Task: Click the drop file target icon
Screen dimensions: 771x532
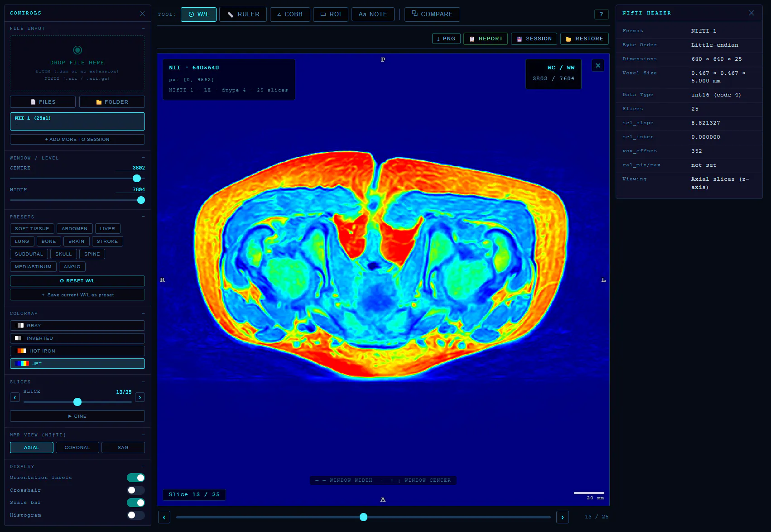Action: (77, 50)
